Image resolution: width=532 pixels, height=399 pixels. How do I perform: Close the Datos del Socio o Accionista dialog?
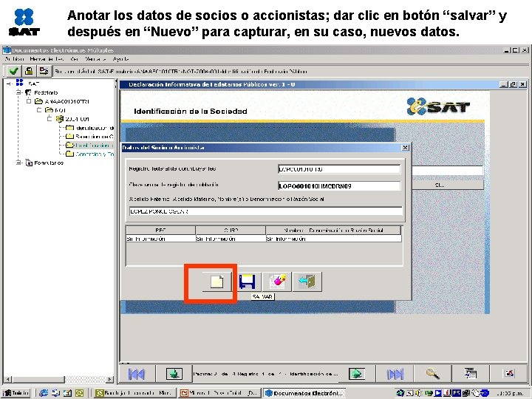click(x=406, y=147)
